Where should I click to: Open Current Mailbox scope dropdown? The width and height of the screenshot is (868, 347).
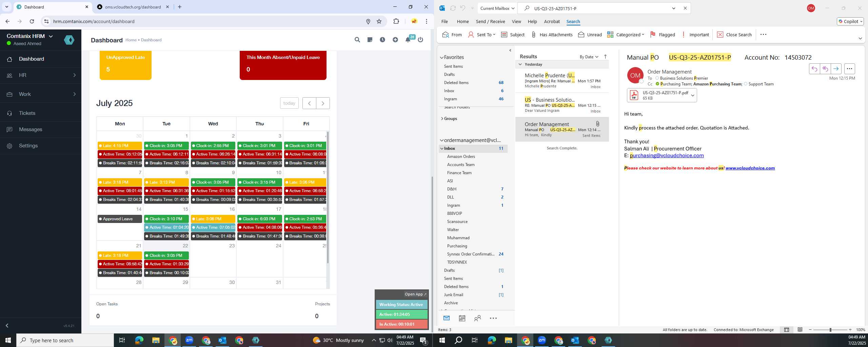(497, 8)
